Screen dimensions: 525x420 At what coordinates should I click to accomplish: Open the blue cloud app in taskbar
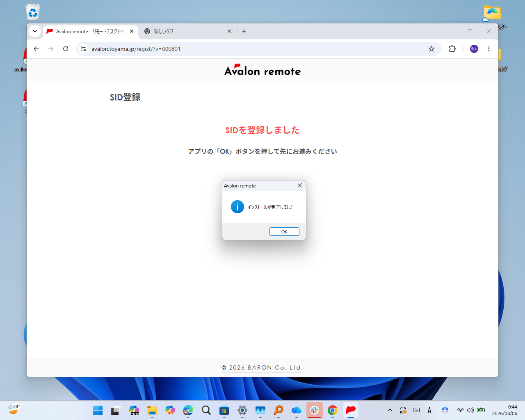pos(297,410)
